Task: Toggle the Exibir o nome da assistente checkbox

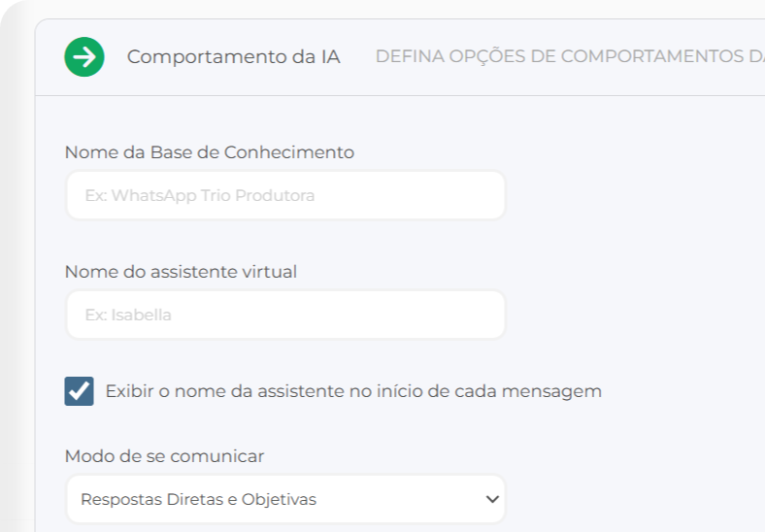Action: coord(80,391)
